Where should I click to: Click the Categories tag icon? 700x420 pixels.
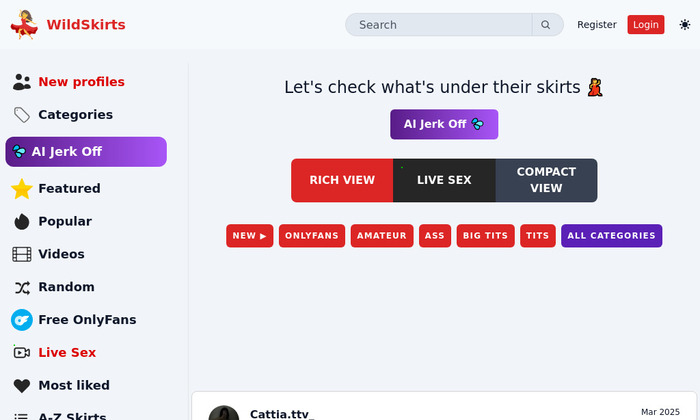click(21, 115)
